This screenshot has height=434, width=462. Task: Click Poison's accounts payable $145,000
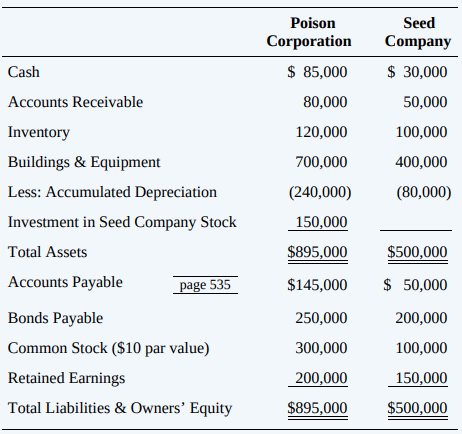317,285
